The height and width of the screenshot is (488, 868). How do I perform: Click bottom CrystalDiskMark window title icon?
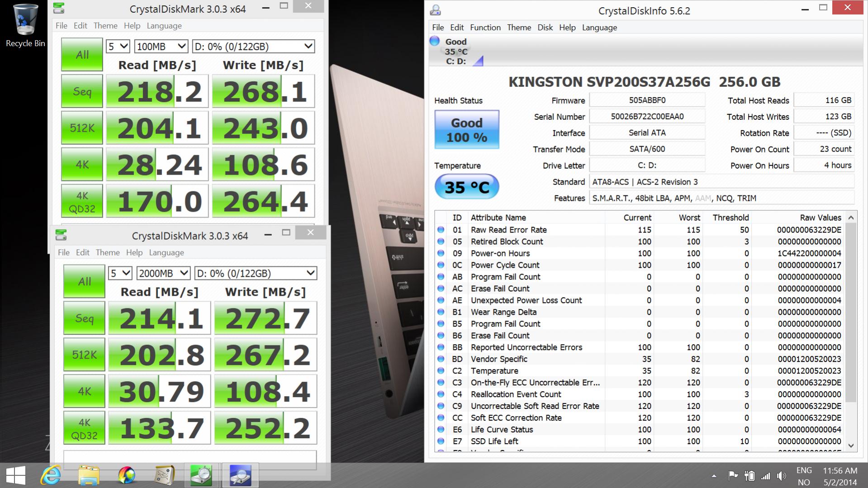tap(61, 235)
